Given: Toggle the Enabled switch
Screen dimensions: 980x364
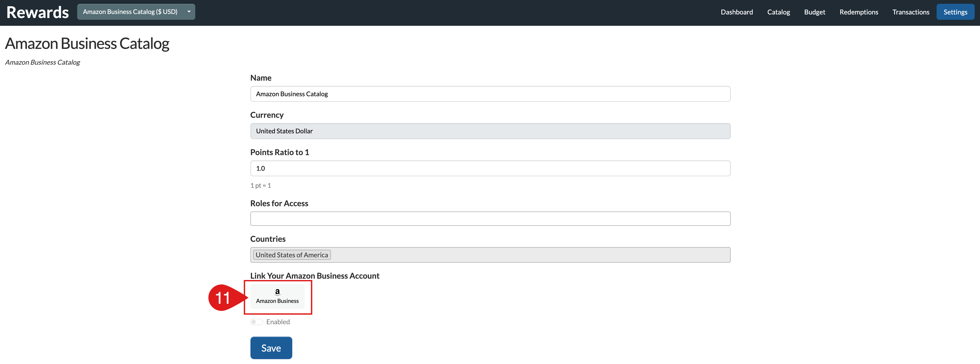Looking at the screenshot, I should pos(257,322).
